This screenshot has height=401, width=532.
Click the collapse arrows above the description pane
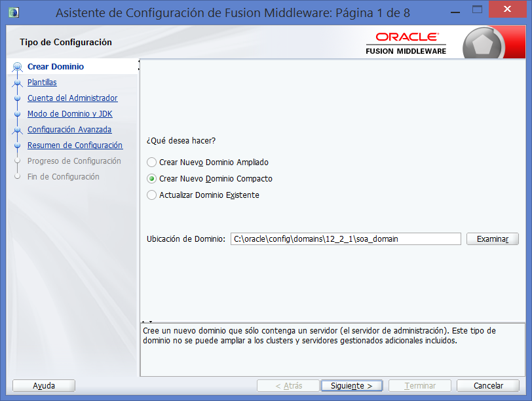point(147,321)
